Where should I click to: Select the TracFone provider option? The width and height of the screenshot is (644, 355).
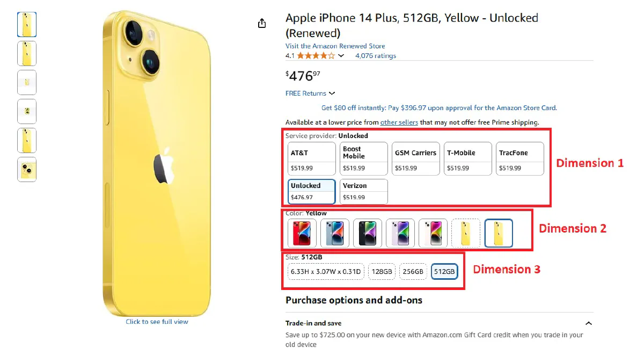pyautogui.click(x=519, y=159)
